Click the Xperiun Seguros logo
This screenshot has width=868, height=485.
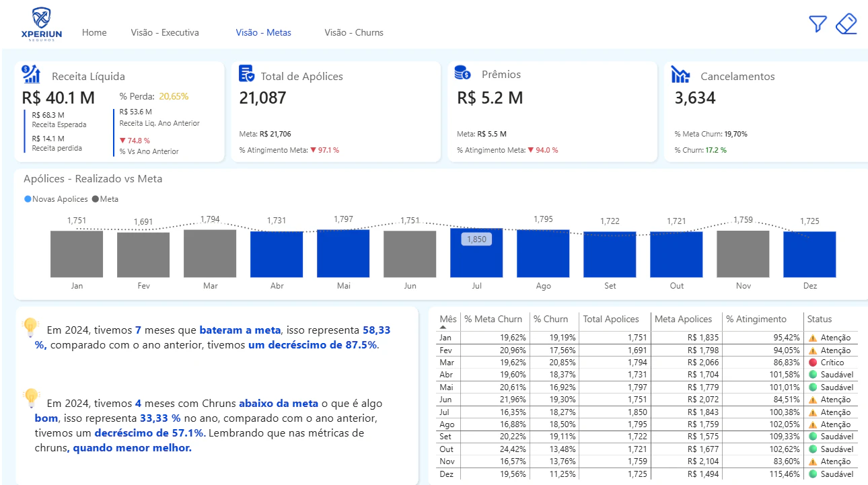(x=42, y=24)
